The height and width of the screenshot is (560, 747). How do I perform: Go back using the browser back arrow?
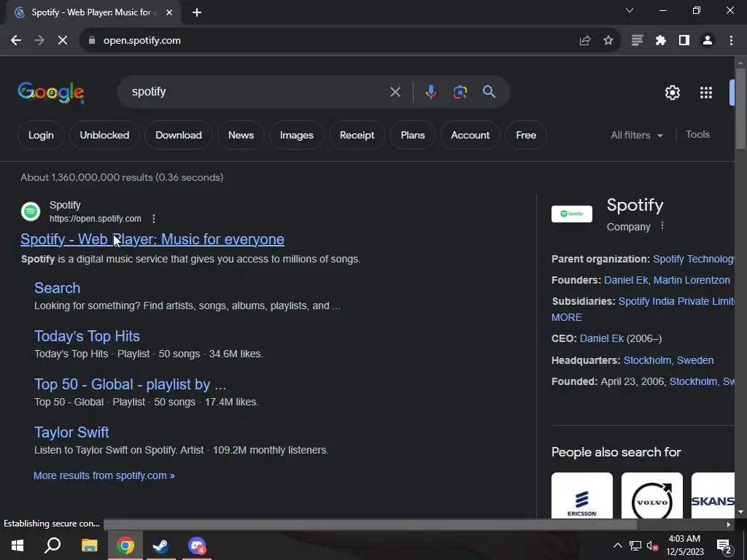16,41
